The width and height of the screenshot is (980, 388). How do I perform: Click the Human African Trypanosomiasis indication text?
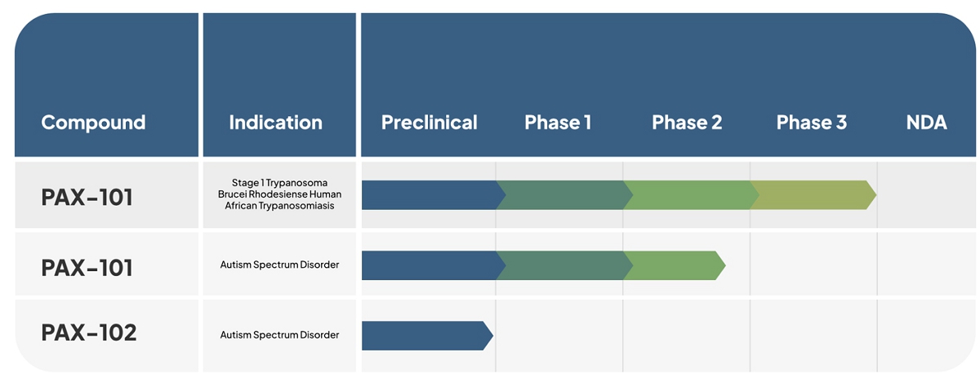click(280, 194)
